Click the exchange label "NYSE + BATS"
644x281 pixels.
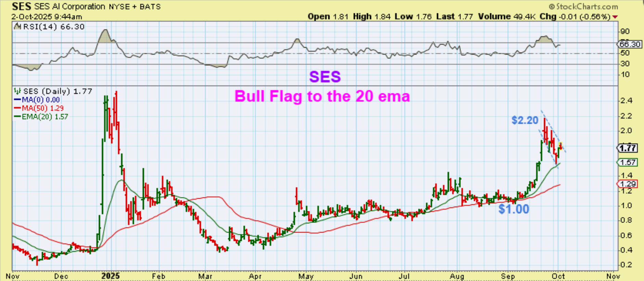[135, 6]
